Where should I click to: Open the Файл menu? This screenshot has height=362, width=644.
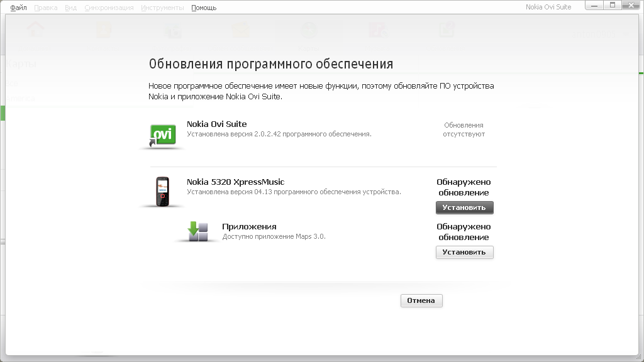pos(18,8)
